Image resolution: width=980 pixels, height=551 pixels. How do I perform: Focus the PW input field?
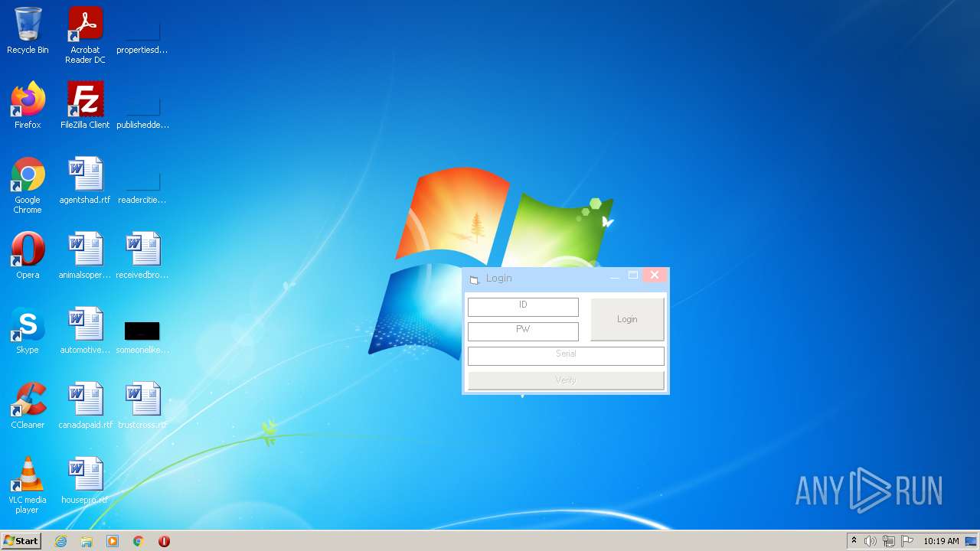[x=523, y=331]
